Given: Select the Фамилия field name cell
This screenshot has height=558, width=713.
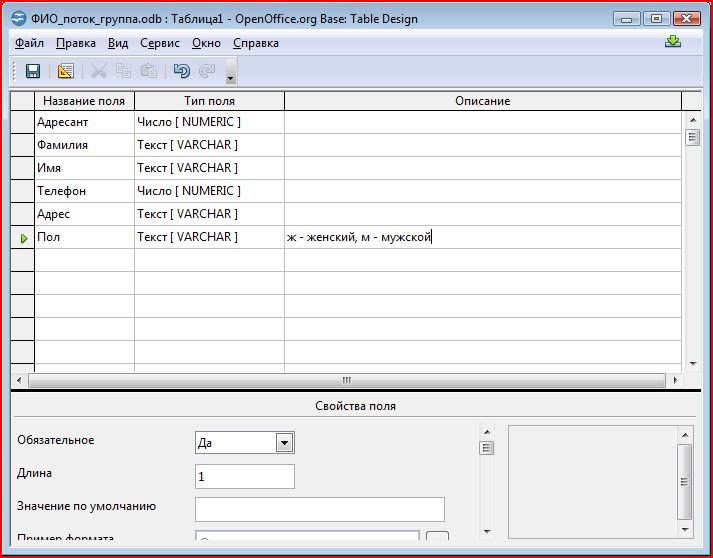Looking at the screenshot, I should point(85,145).
